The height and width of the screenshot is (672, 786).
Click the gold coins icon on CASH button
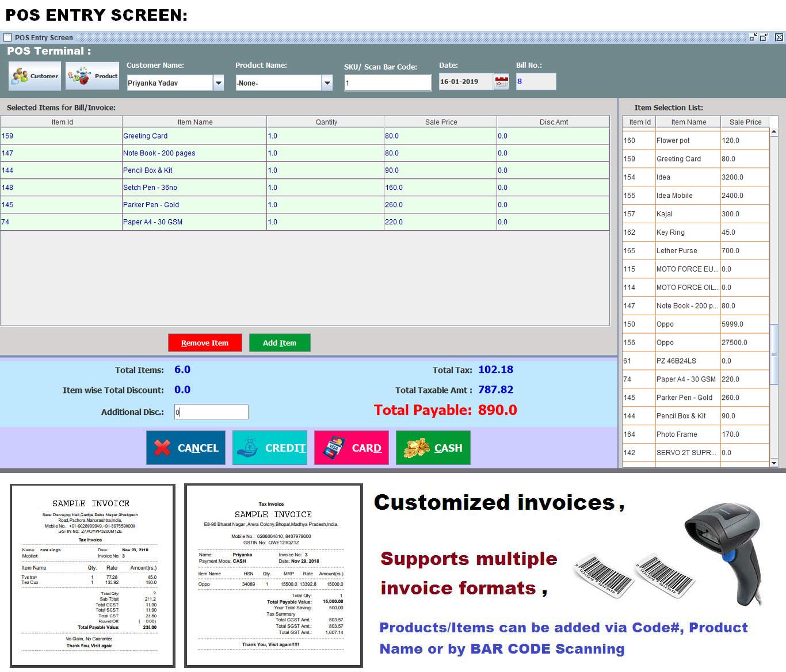pyautogui.click(x=416, y=448)
